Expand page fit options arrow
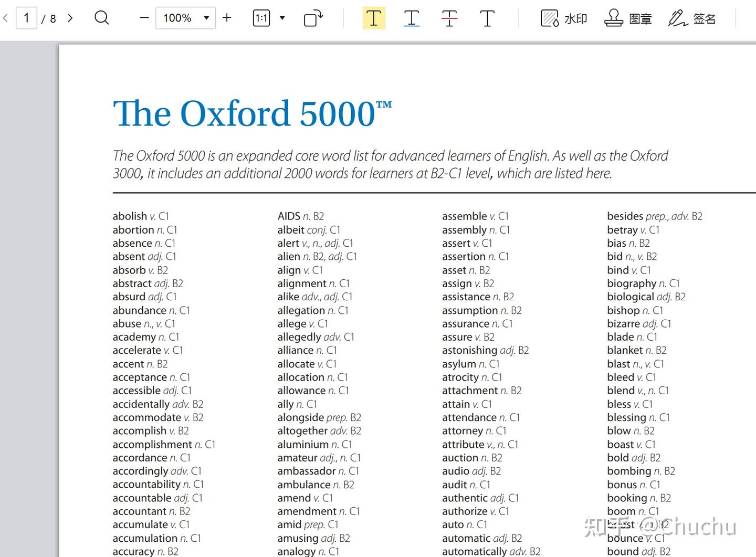 282,18
